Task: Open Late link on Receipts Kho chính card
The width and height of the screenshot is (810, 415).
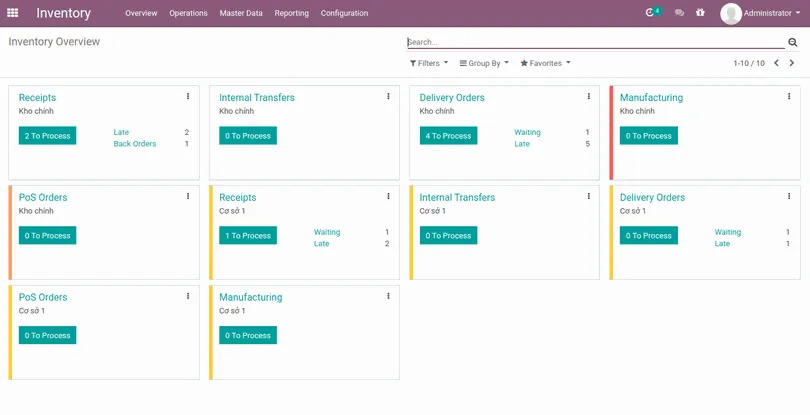Action: click(121, 132)
